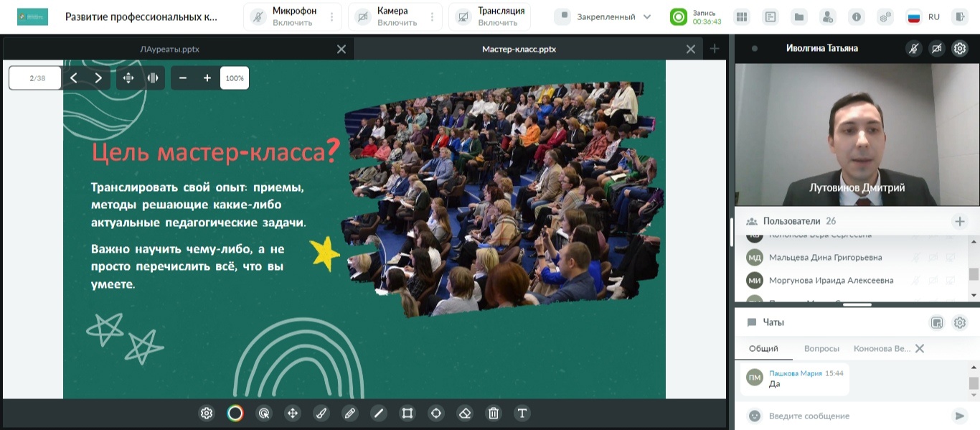Click the Лутовинов Дмитрий video feed
The height and width of the screenshot is (430, 980).
(857, 134)
